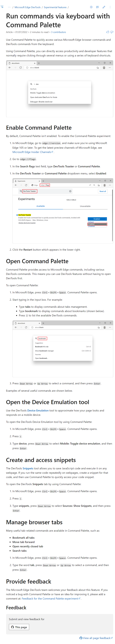
Task: Click the first Command Palette screenshot image
Action: click(60, 89)
